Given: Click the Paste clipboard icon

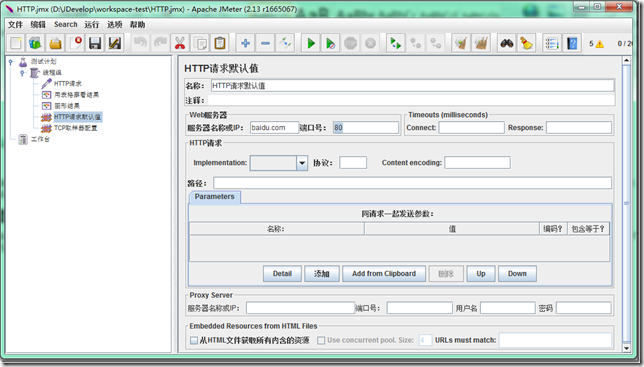Looking at the screenshot, I should pos(220,43).
